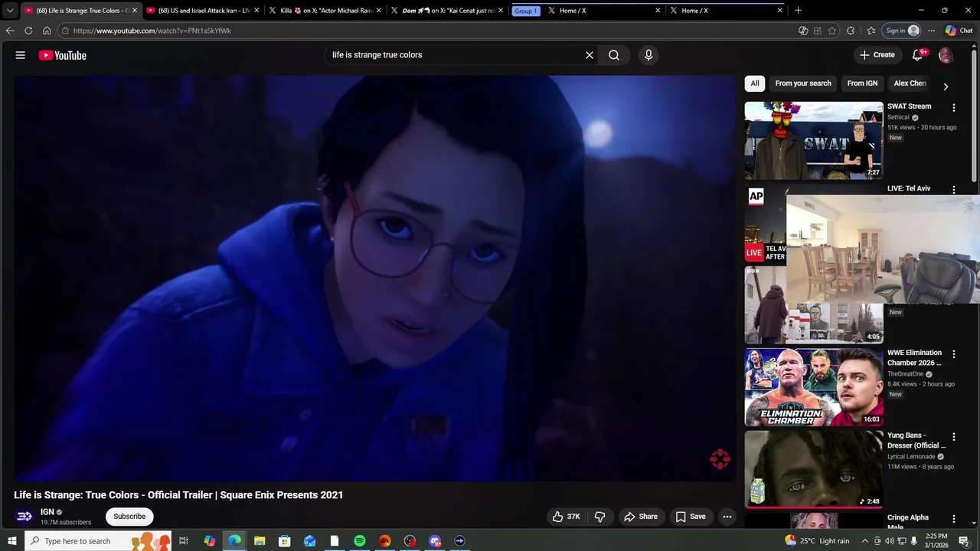This screenshot has width=980, height=551.
Task: Click the main video player to pause
Action: coord(375,279)
